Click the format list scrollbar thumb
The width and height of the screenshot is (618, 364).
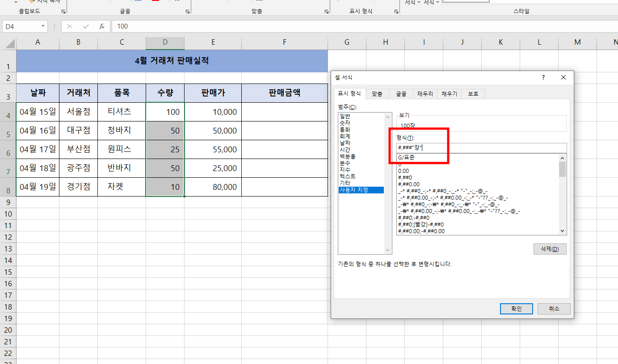pyautogui.click(x=563, y=169)
